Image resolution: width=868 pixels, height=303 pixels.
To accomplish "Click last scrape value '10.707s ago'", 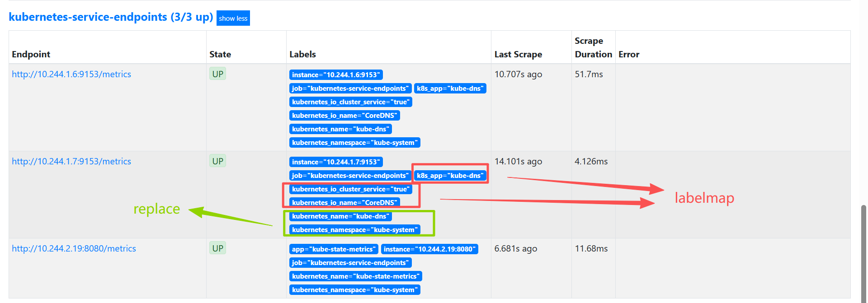I will tap(518, 75).
